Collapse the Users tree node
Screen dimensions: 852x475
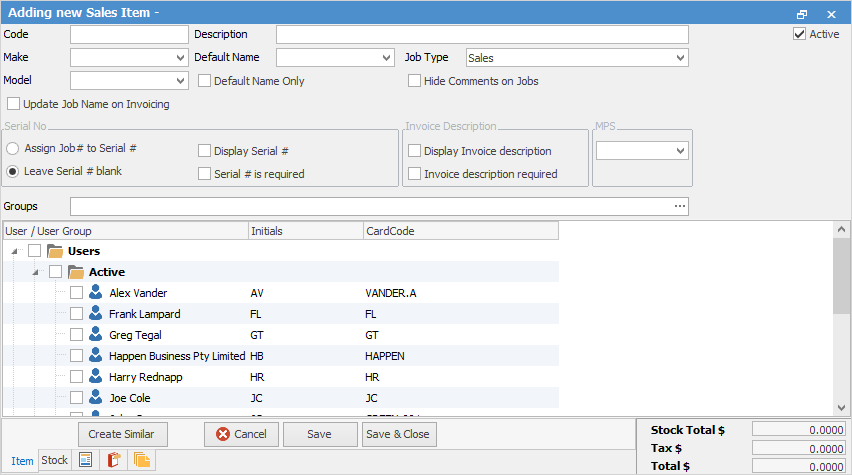(x=15, y=251)
